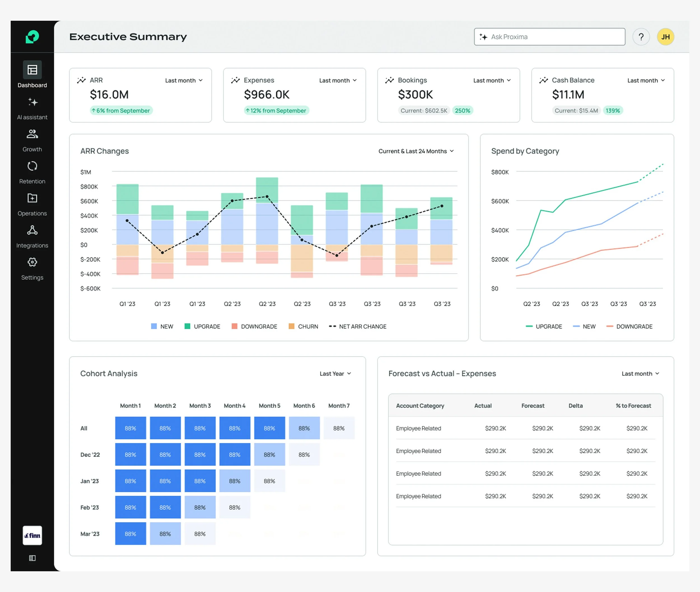Click the finn company logo button
Image resolution: width=700 pixels, height=592 pixels.
click(x=32, y=535)
